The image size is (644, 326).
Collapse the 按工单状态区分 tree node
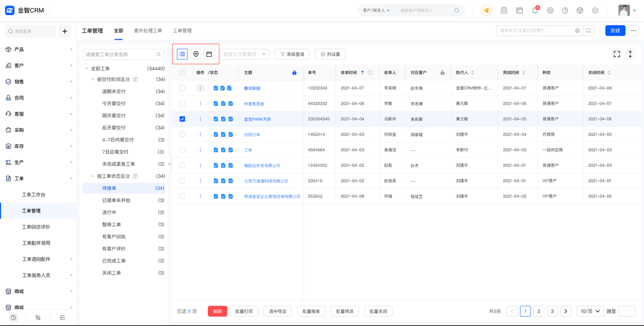pyautogui.click(x=93, y=176)
